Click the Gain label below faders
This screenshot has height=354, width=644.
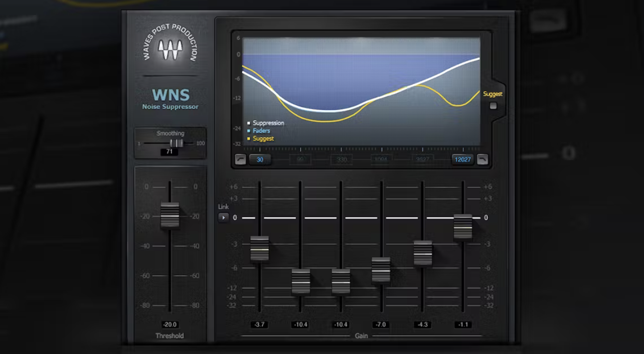(362, 336)
